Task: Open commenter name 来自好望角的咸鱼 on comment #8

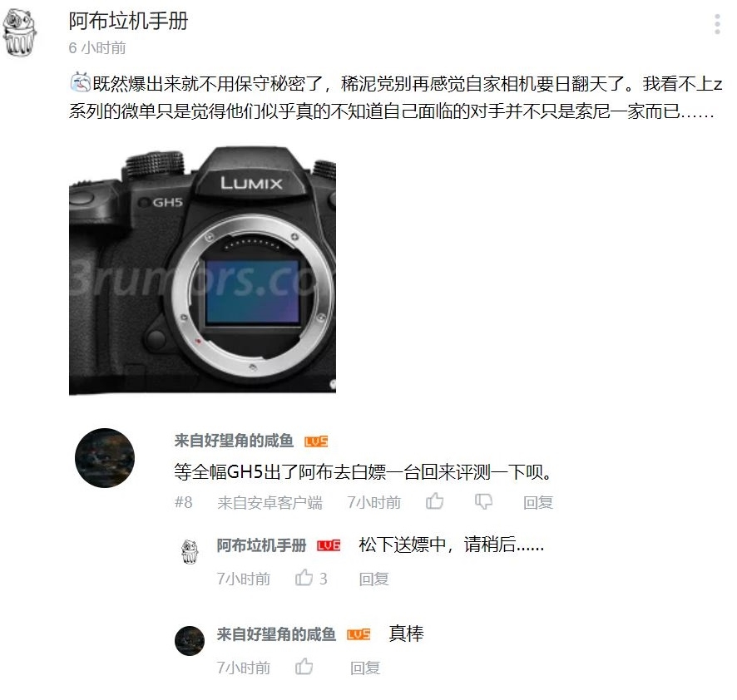Action: point(234,441)
